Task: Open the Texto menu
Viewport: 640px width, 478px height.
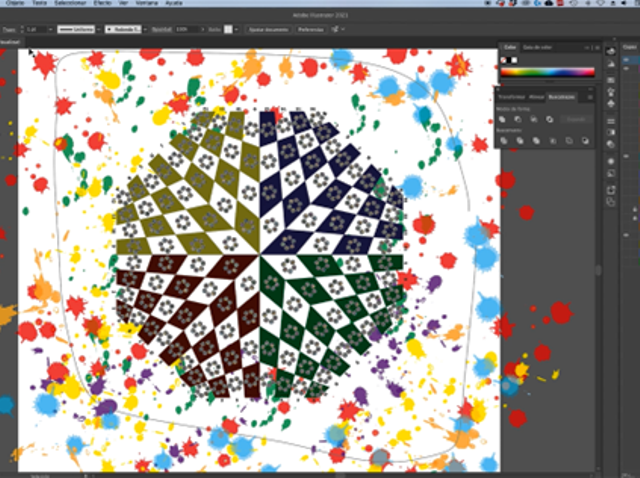Action: [39, 2]
